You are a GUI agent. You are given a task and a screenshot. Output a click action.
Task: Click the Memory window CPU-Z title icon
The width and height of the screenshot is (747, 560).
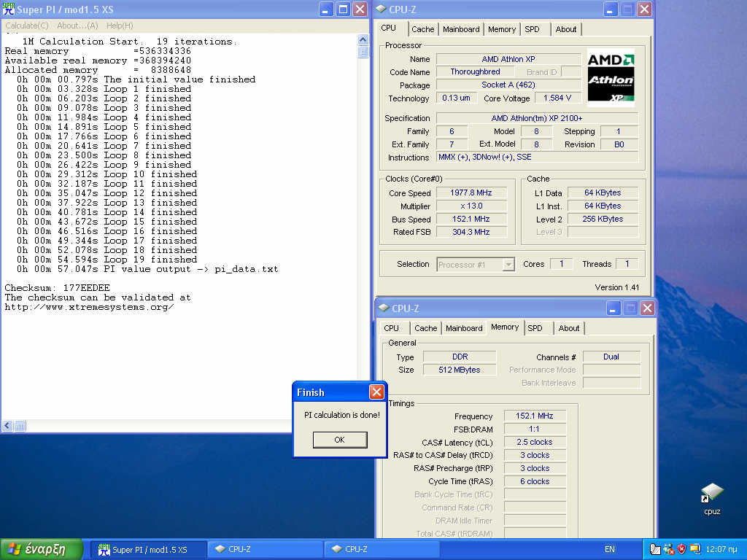384,308
